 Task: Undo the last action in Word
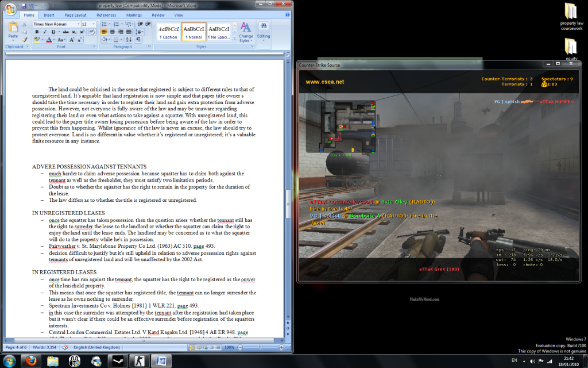(32, 6)
